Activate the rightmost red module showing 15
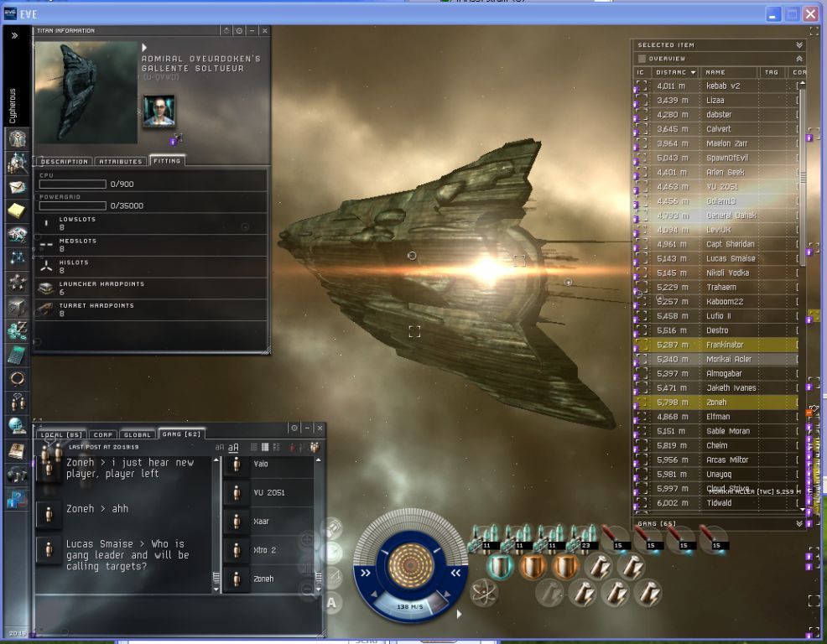 [713, 538]
